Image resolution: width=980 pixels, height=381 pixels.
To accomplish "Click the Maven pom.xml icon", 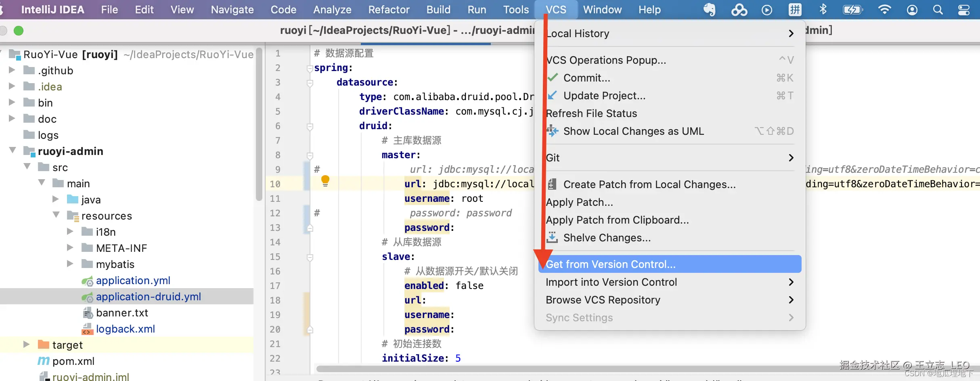I will pos(44,361).
